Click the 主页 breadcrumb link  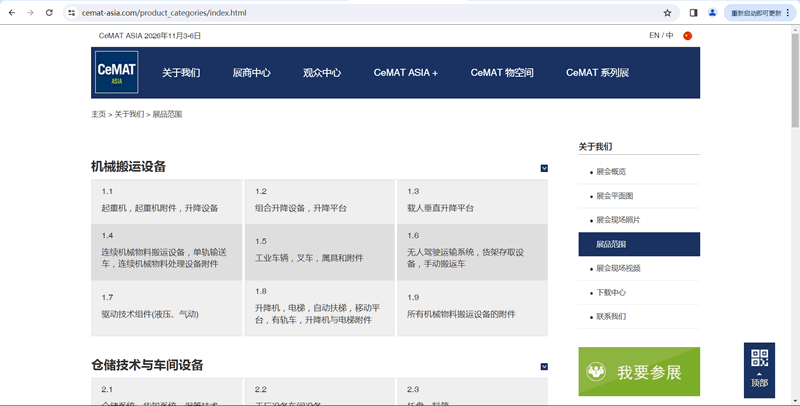[x=98, y=114]
